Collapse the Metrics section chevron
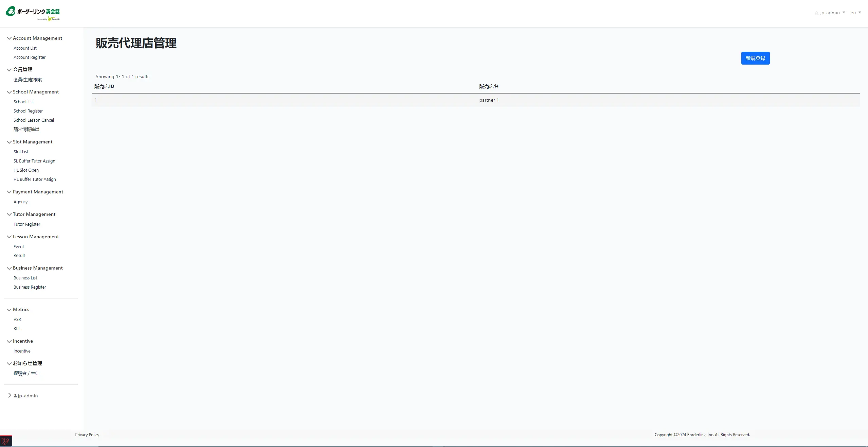This screenshot has width=868, height=447. pyautogui.click(x=9, y=310)
